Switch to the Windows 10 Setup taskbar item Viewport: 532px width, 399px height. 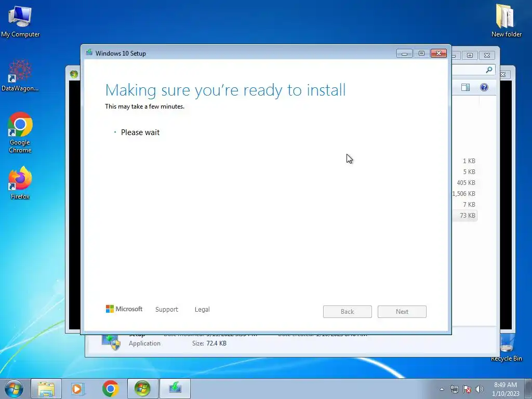(x=175, y=389)
